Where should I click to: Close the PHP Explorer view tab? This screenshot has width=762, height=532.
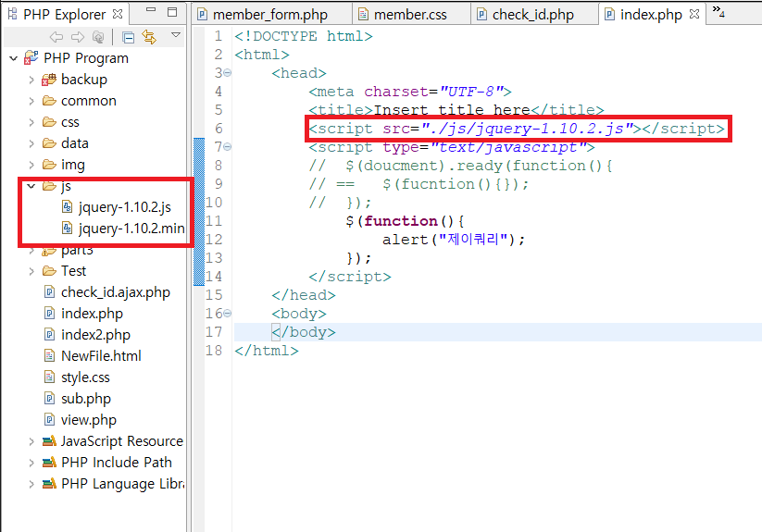point(118,14)
